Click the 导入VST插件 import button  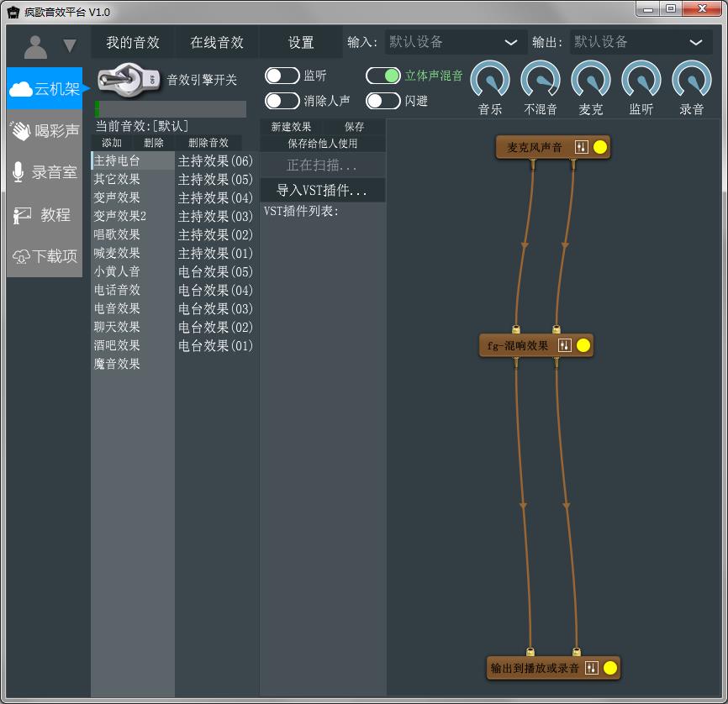coord(323,191)
